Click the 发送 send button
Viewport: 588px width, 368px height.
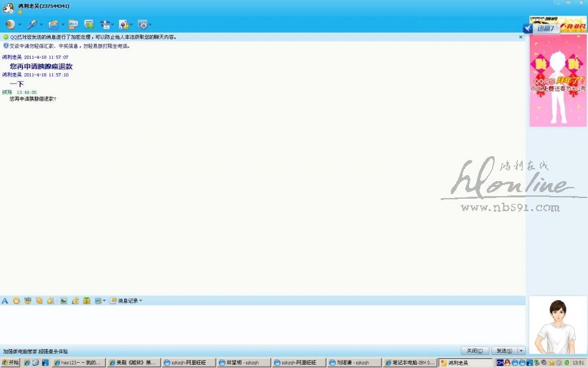click(503, 351)
